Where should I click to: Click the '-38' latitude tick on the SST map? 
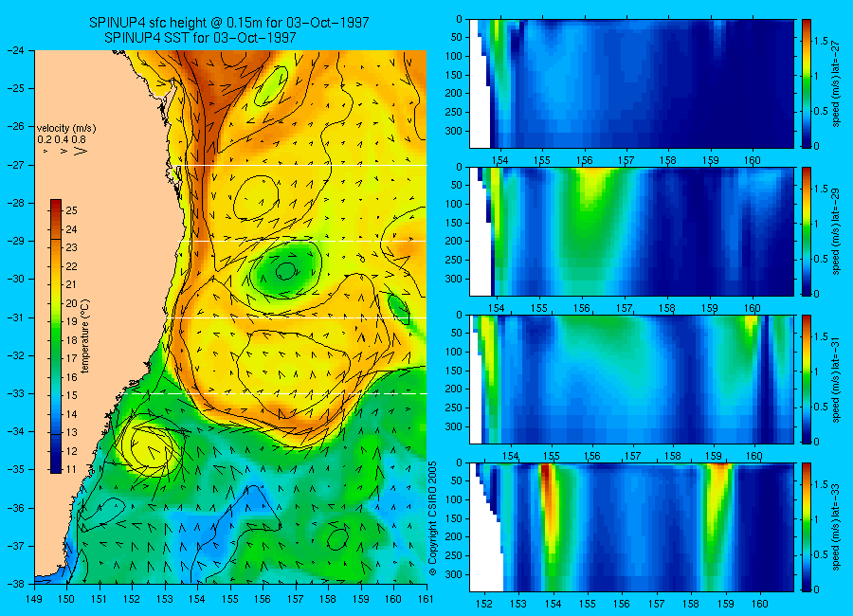pyautogui.click(x=16, y=584)
